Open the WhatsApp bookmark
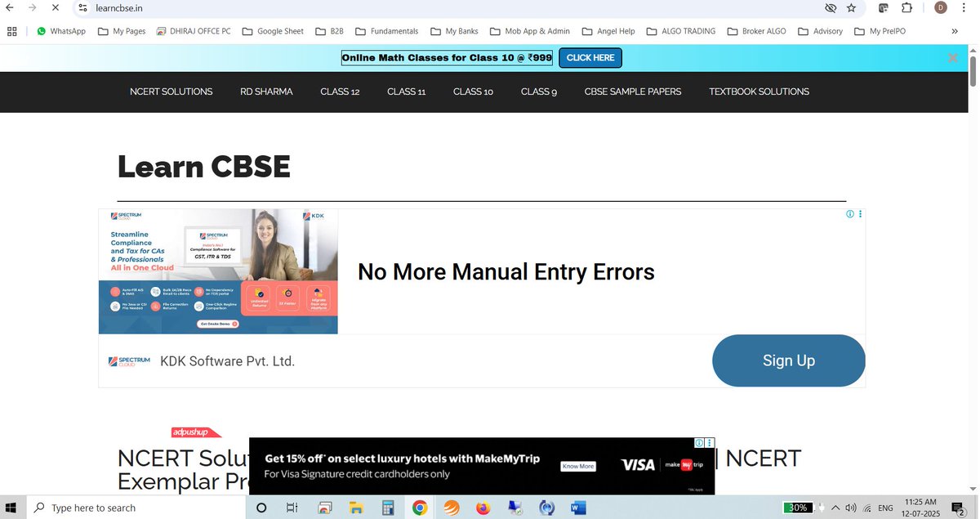 pos(61,31)
